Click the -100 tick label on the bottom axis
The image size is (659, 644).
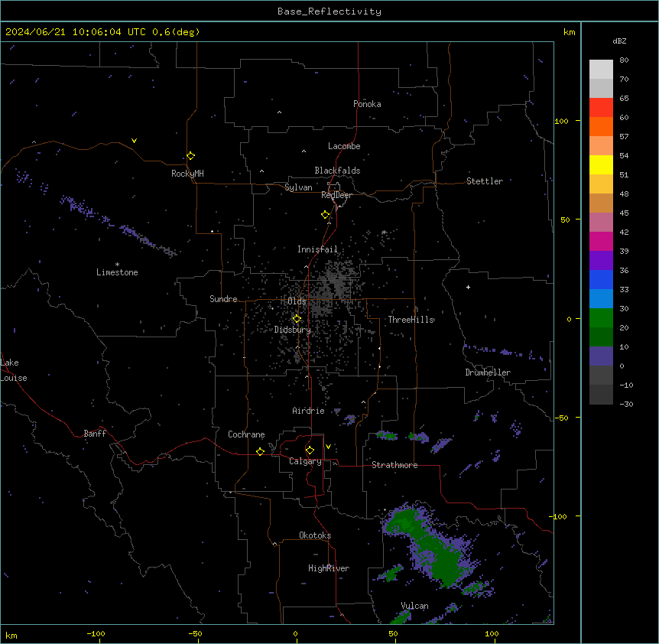point(96,633)
